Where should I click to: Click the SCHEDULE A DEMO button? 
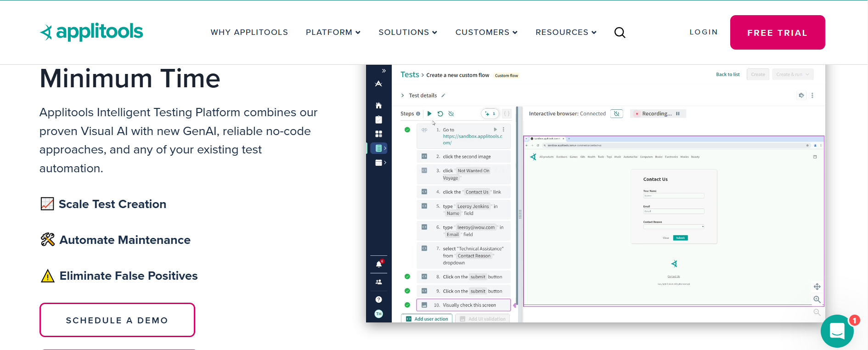pyautogui.click(x=117, y=320)
